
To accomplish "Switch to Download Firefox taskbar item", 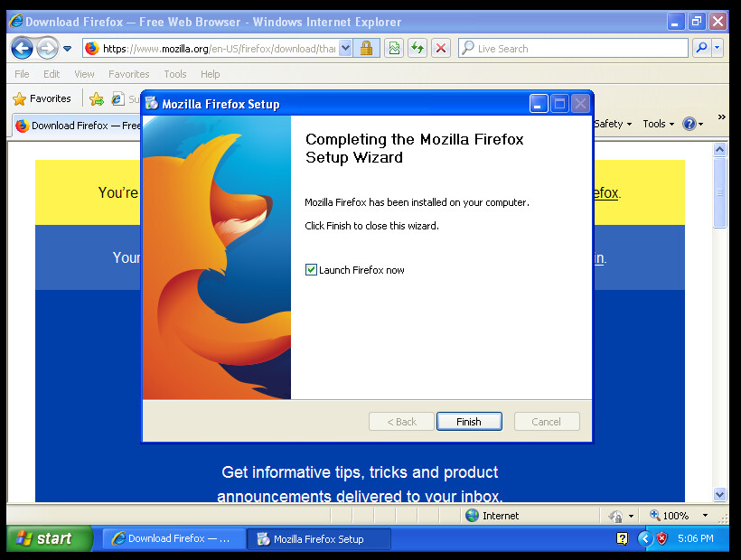I will click(174, 538).
